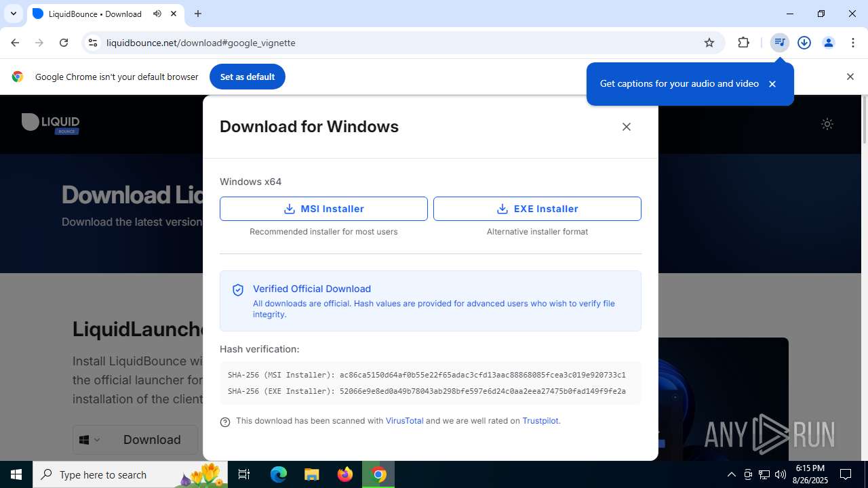Show hidden system tray icons
The height and width of the screenshot is (488, 868).
coord(731,474)
